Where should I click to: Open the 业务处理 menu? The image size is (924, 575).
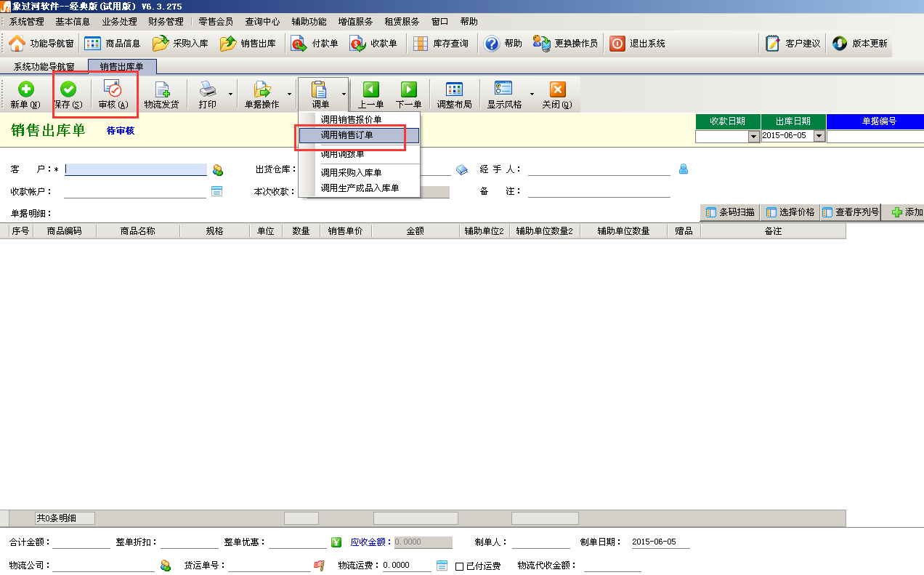(119, 22)
